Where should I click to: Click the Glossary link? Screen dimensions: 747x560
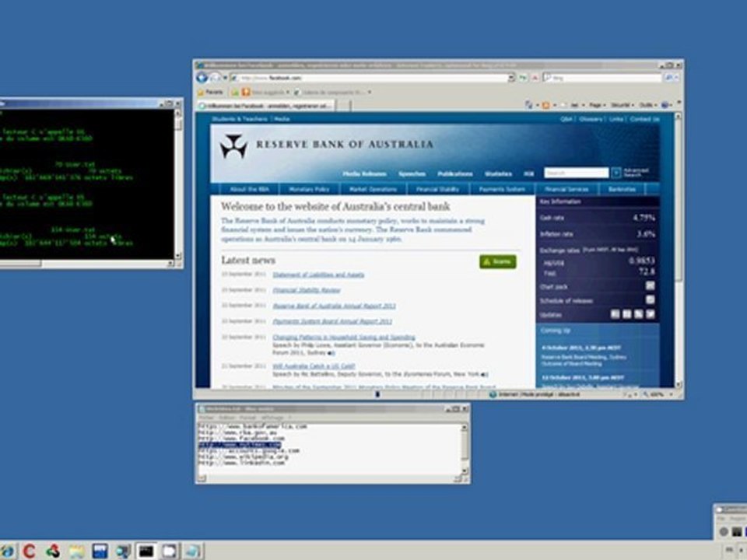(591, 119)
